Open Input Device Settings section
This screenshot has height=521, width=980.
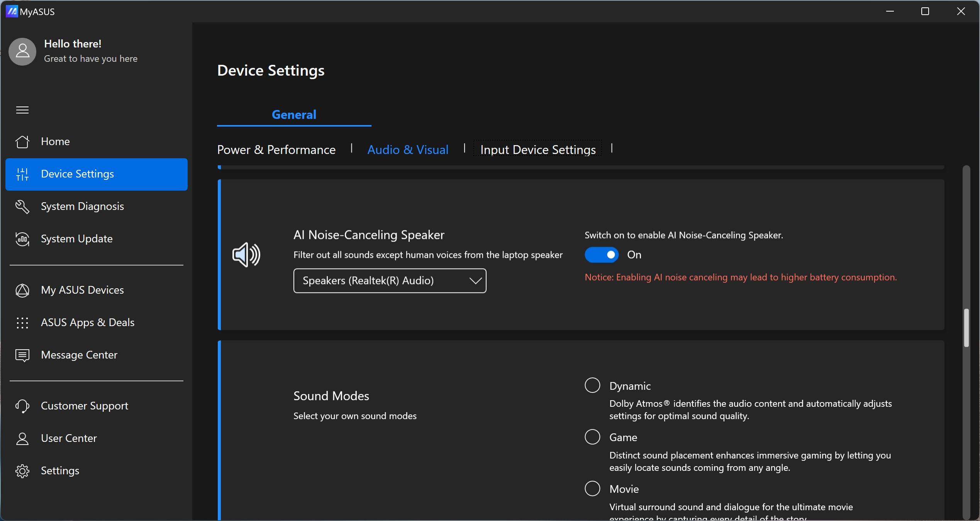pyautogui.click(x=537, y=150)
